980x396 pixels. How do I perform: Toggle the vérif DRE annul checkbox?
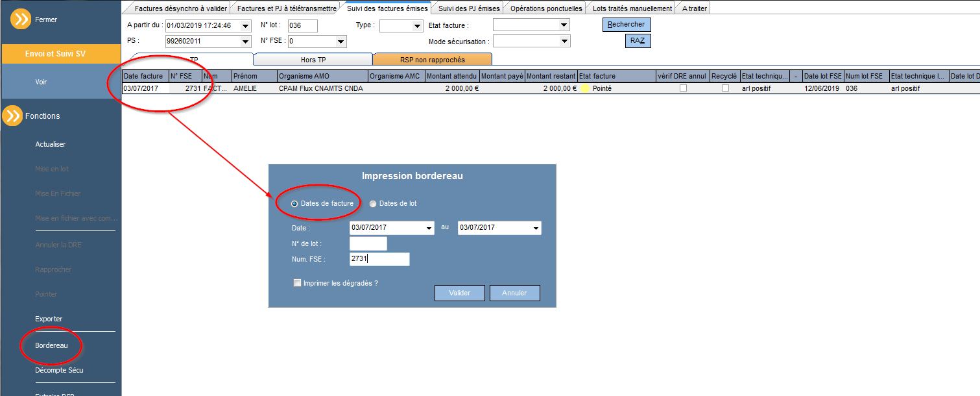[683, 88]
